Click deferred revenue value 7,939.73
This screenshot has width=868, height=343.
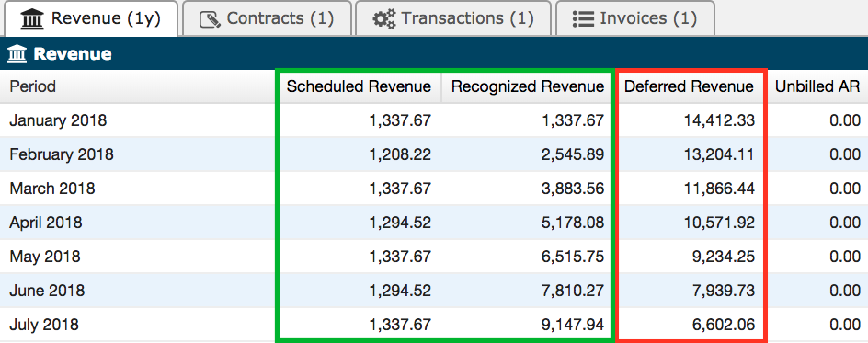pyautogui.click(x=724, y=291)
